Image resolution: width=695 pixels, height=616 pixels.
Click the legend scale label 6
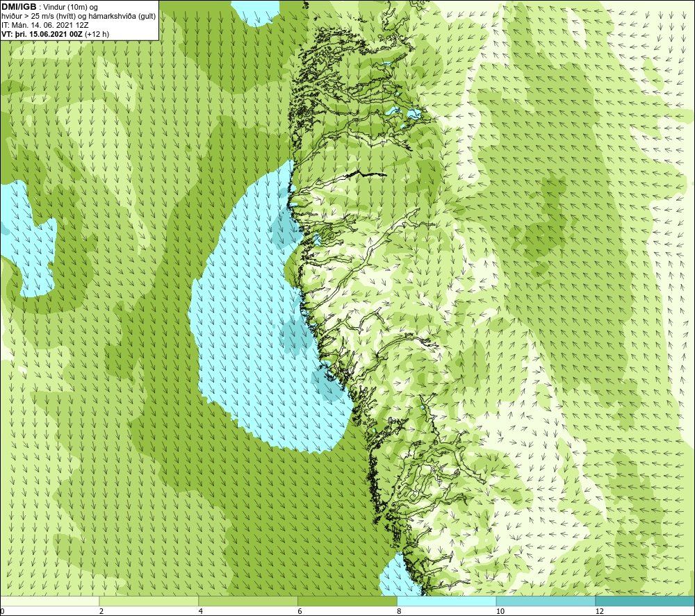click(300, 611)
